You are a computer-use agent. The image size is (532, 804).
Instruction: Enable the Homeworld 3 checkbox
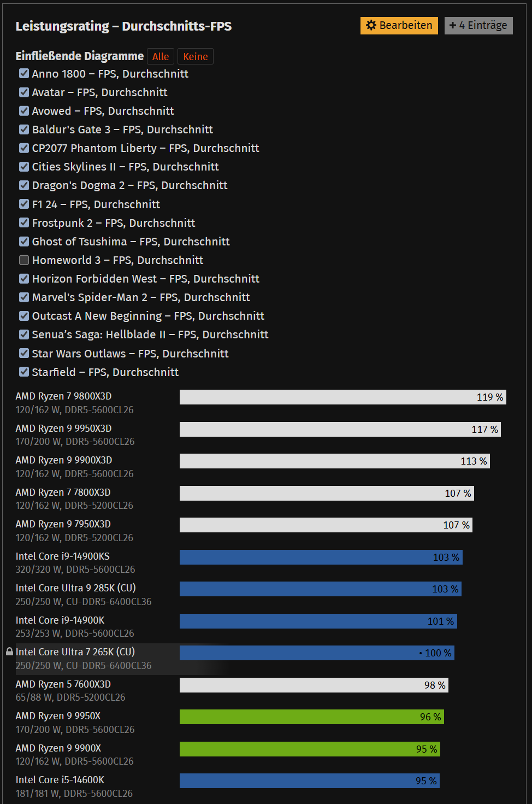[24, 260]
